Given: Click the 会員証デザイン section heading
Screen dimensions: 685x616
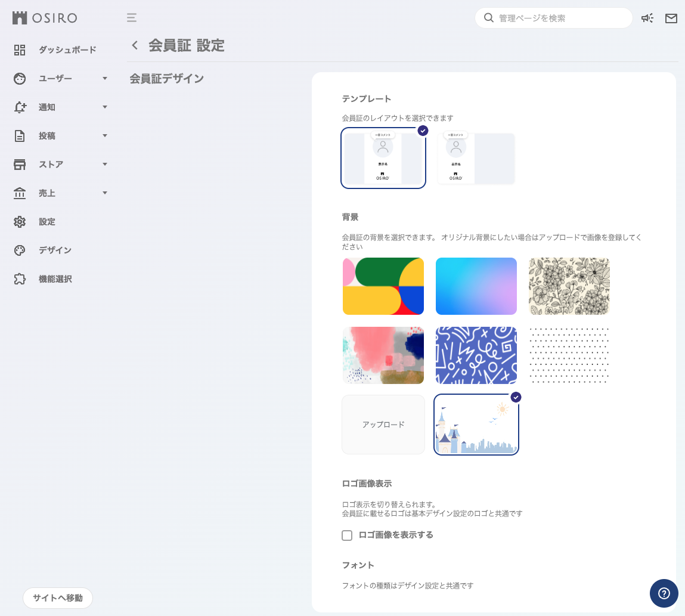Looking at the screenshot, I should pyautogui.click(x=167, y=79).
